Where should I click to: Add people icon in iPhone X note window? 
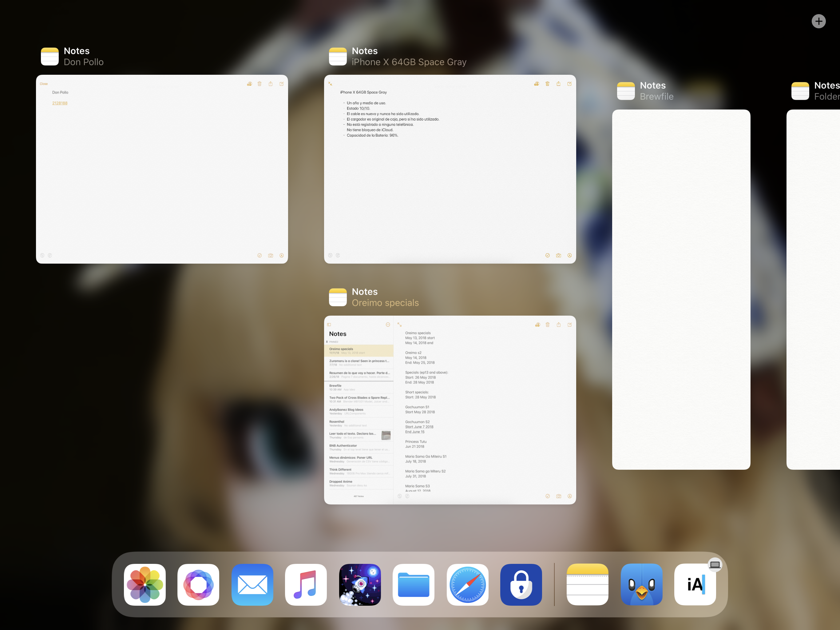[x=537, y=84]
